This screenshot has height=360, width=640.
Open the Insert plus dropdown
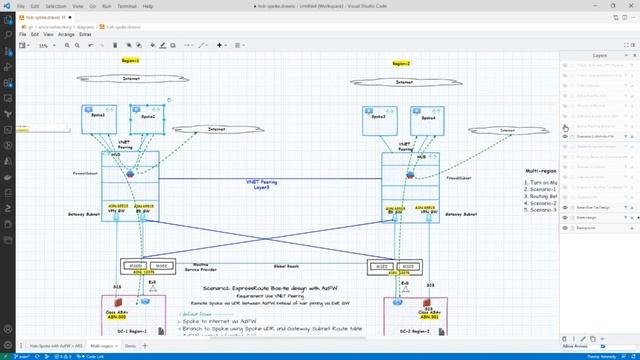click(222, 45)
